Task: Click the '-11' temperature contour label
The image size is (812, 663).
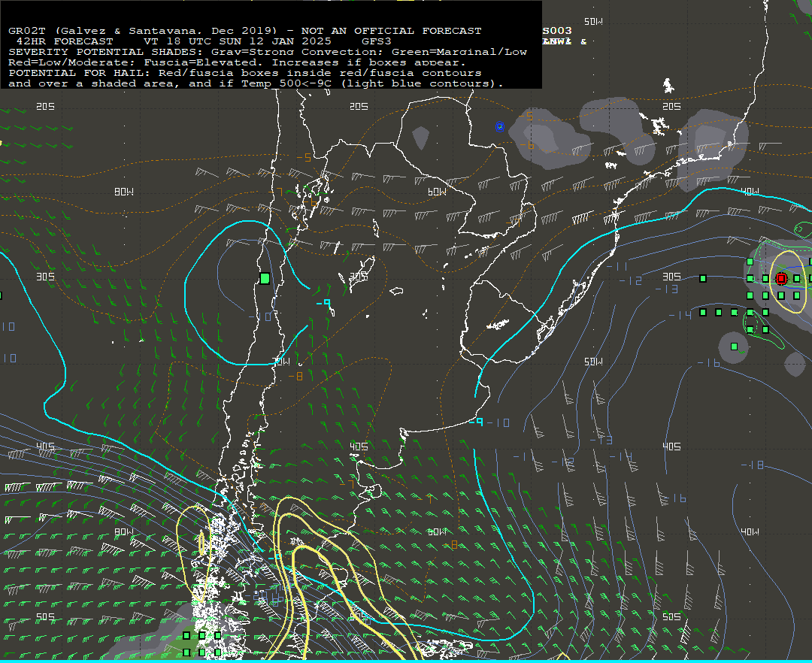Action: tap(617, 267)
